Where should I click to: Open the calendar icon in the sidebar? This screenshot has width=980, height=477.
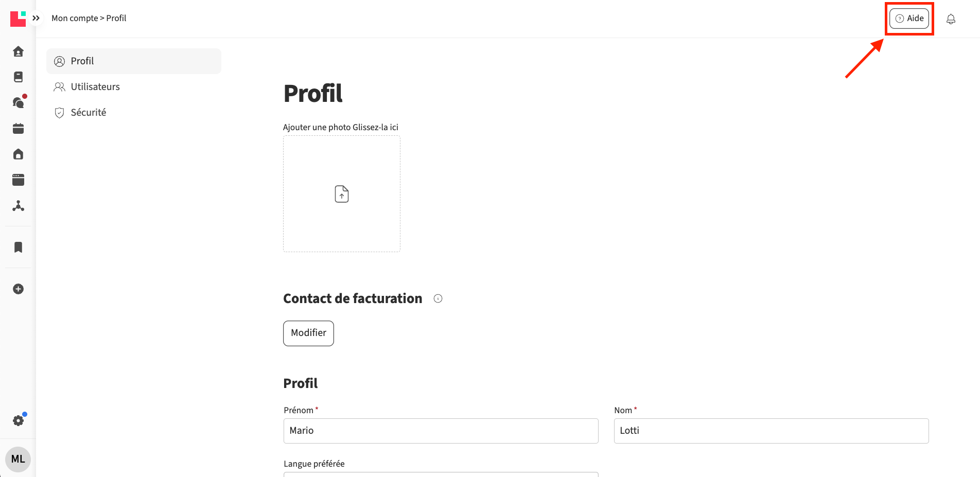[18, 129]
